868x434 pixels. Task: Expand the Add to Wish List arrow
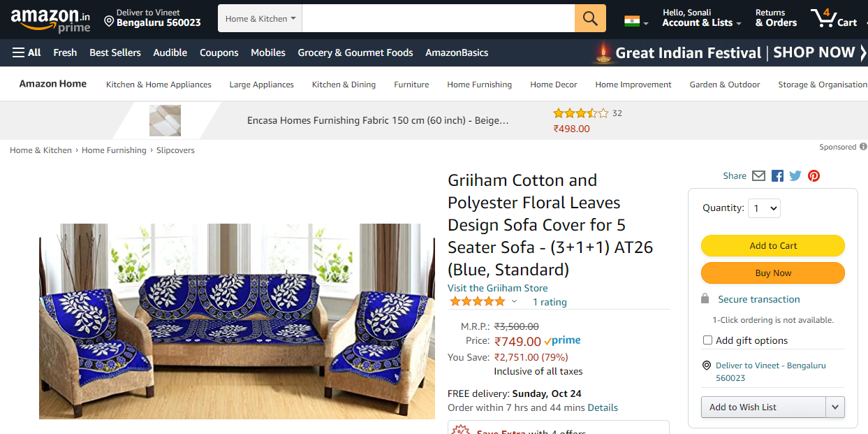835,407
